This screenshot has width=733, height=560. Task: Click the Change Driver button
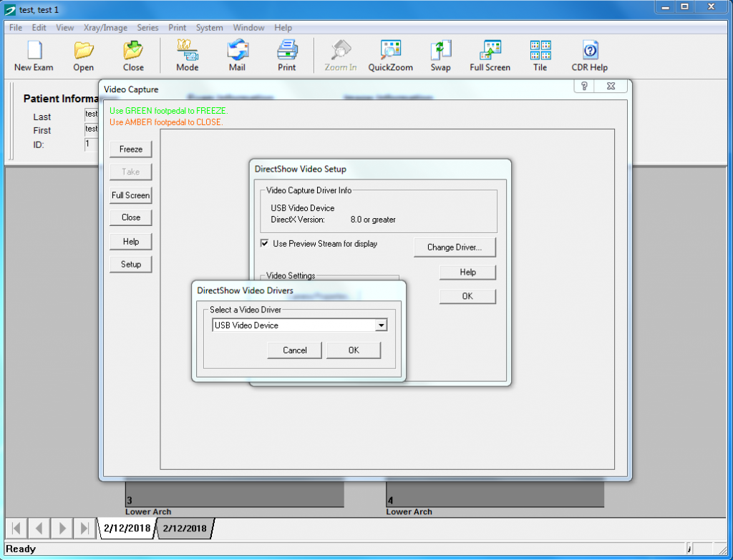[x=455, y=247]
